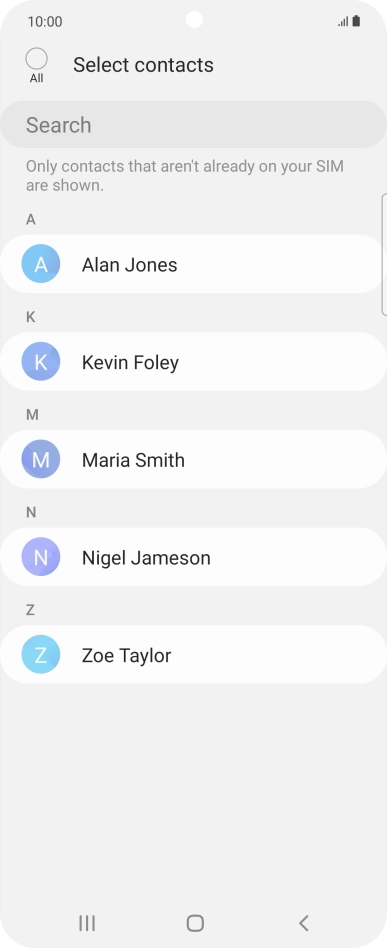Select the Kevin Foley contact name

(130, 363)
